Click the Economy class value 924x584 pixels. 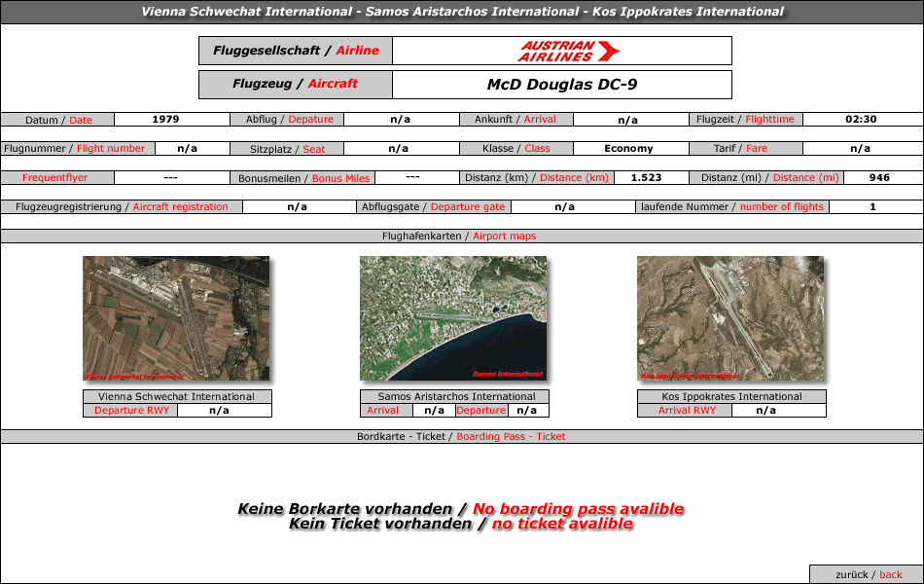628,149
